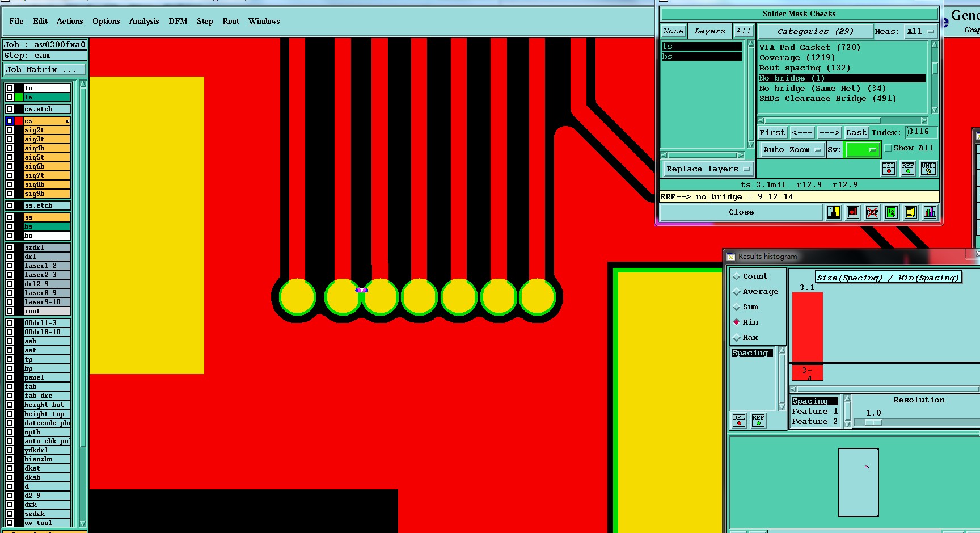Image resolution: width=980 pixels, height=533 pixels.
Task: Toggle selection box for layer sig5t
Action: [10, 157]
